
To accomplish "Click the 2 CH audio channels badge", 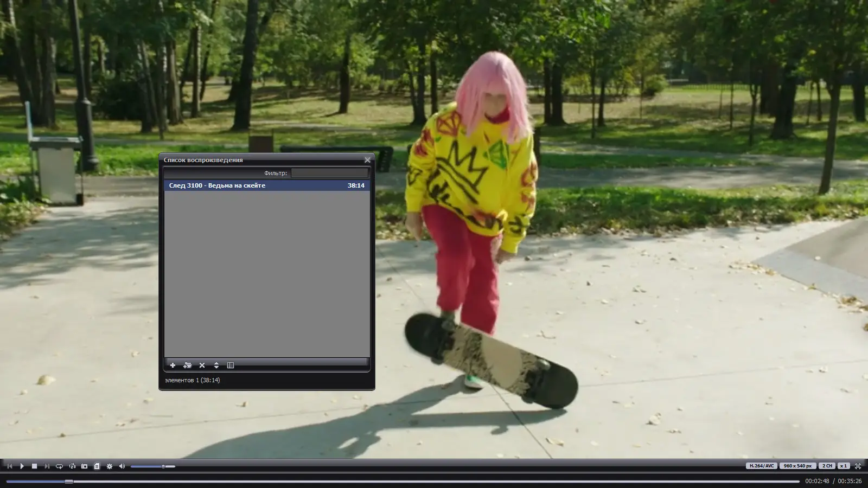I will pyautogui.click(x=827, y=466).
